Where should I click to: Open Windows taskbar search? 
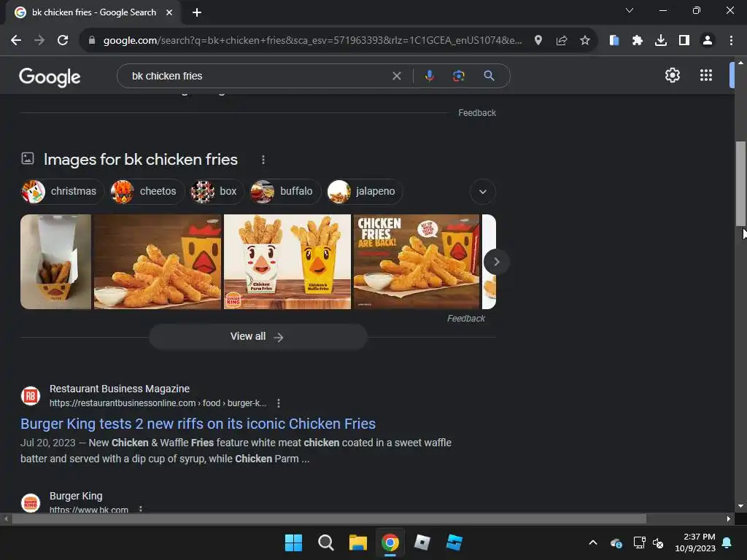point(326,542)
